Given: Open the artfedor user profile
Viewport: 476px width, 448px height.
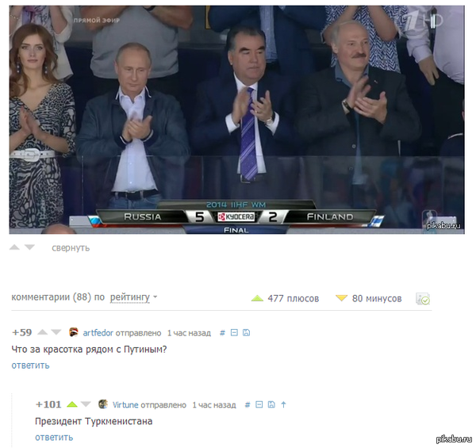Looking at the screenshot, I should click(x=98, y=333).
